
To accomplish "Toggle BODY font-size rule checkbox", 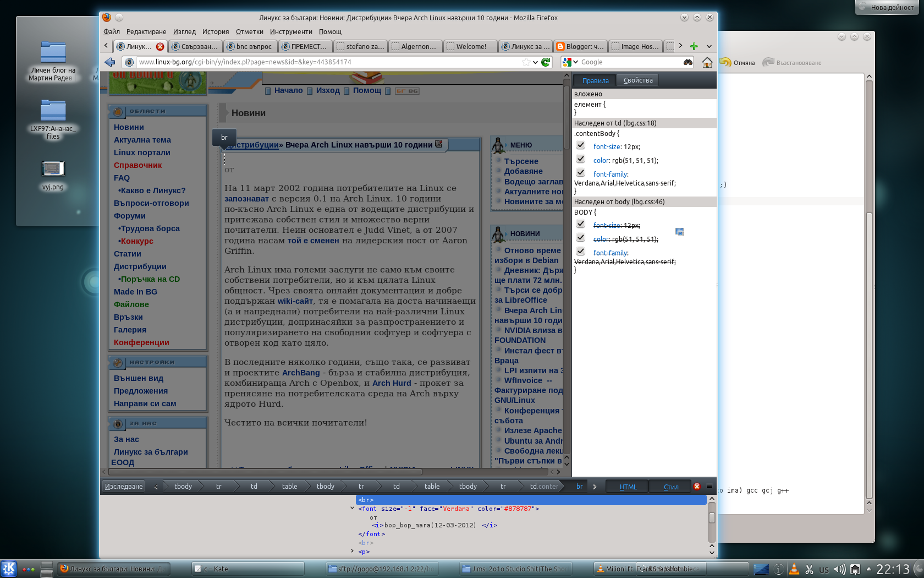I will tap(580, 224).
